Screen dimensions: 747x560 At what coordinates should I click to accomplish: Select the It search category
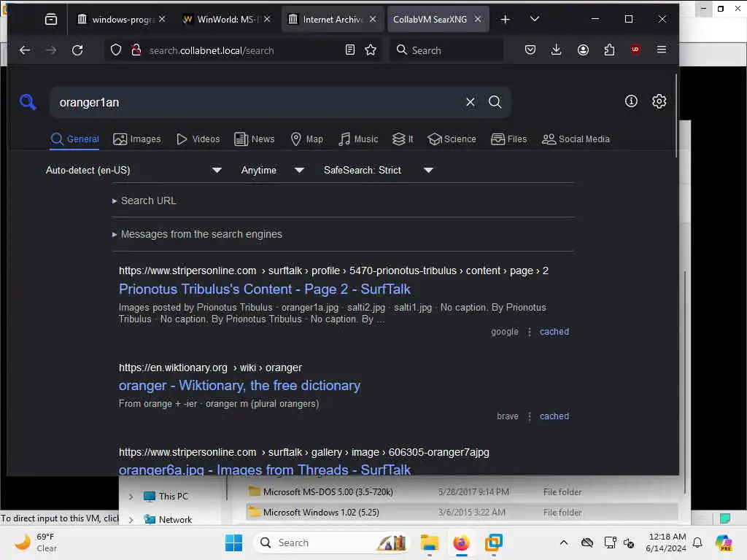click(403, 139)
